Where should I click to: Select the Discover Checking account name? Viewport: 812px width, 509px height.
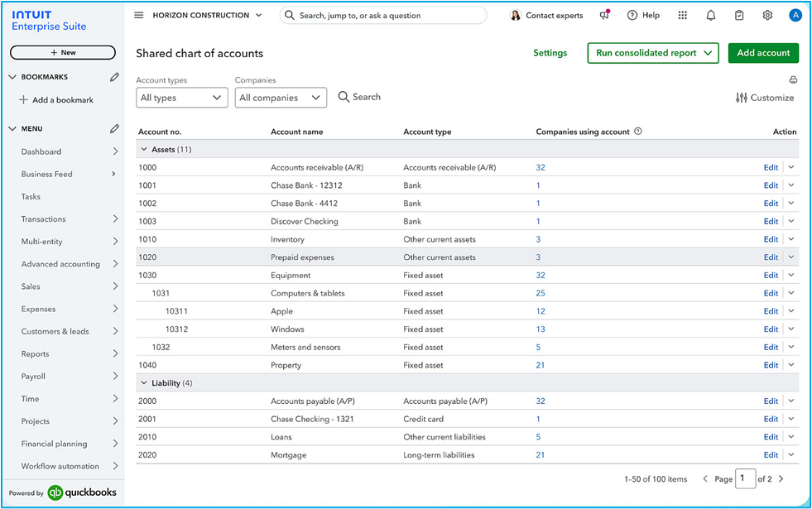coord(305,221)
